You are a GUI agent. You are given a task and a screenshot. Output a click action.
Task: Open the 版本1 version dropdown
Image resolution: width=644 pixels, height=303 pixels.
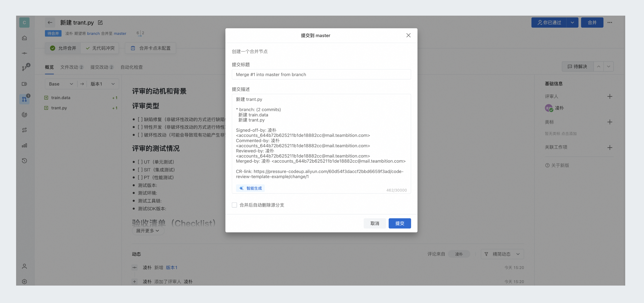[x=102, y=84]
